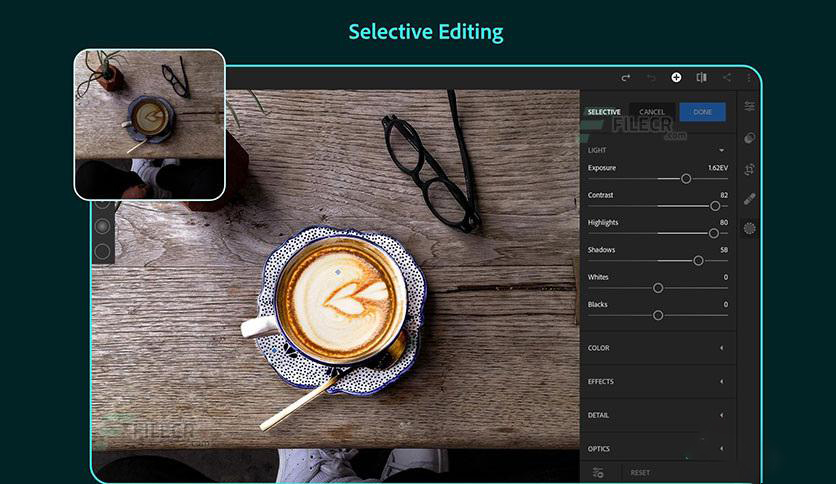Screen dimensions: 836x484
Task: Select the healing brush tool
Action: pyautogui.click(x=749, y=199)
